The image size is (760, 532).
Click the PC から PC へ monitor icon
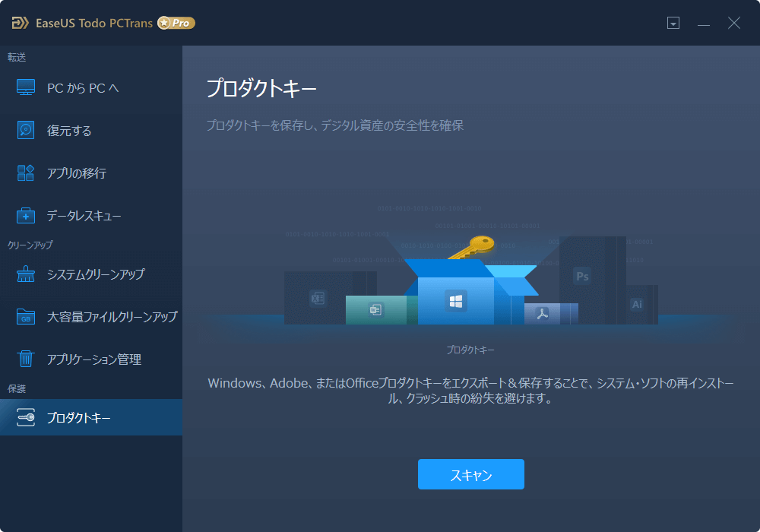[x=26, y=87]
